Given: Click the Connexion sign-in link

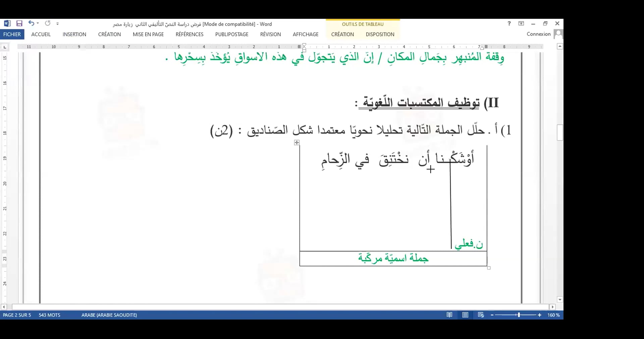Looking at the screenshot, I should (539, 34).
